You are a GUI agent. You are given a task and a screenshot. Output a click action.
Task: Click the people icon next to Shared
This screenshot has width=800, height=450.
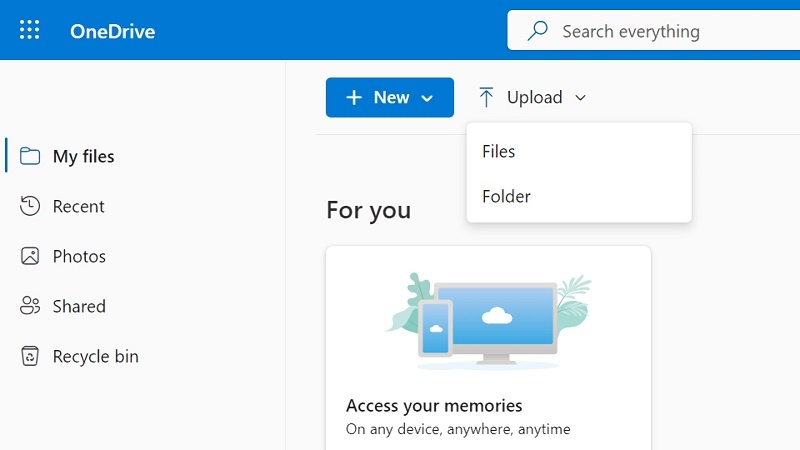click(x=30, y=306)
